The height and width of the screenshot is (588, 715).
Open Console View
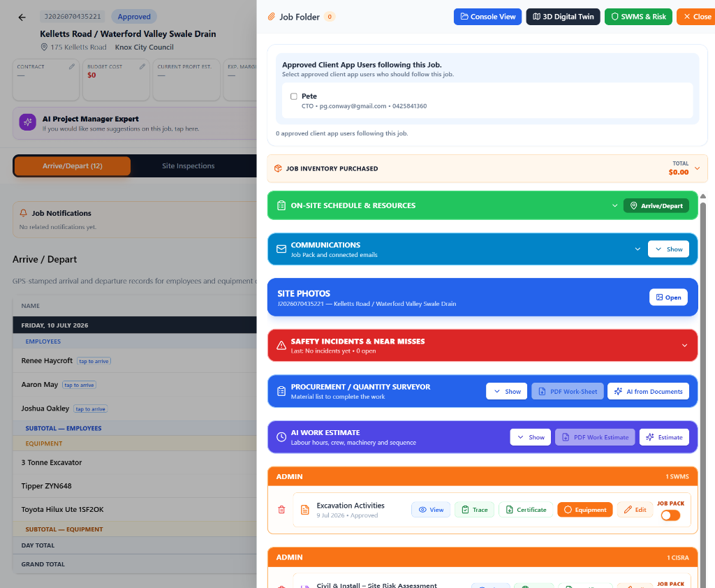pyautogui.click(x=487, y=17)
